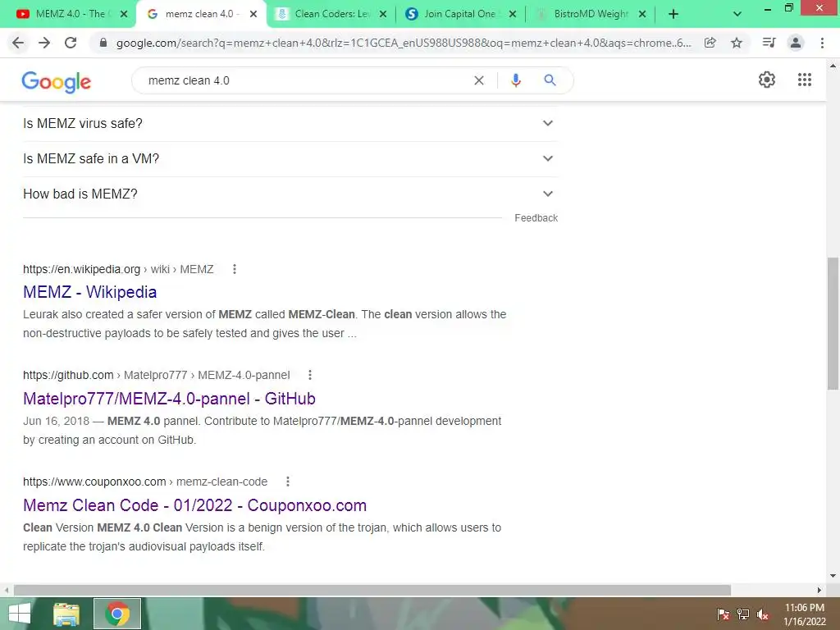Viewport: 840px width, 630px height.
Task: Open Action Center flag tray icon
Action: pyautogui.click(x=723, y=614)
